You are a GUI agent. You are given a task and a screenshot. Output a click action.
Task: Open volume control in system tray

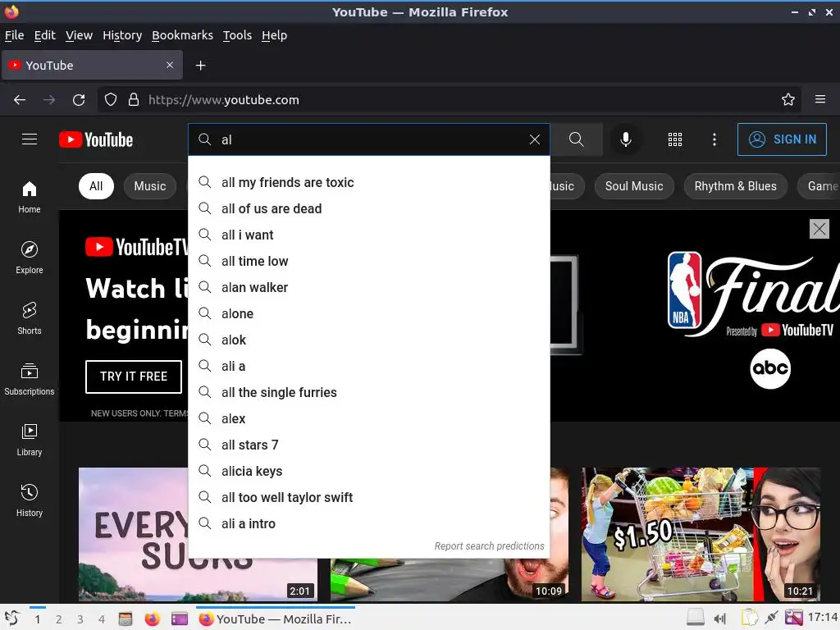(719, 619)
